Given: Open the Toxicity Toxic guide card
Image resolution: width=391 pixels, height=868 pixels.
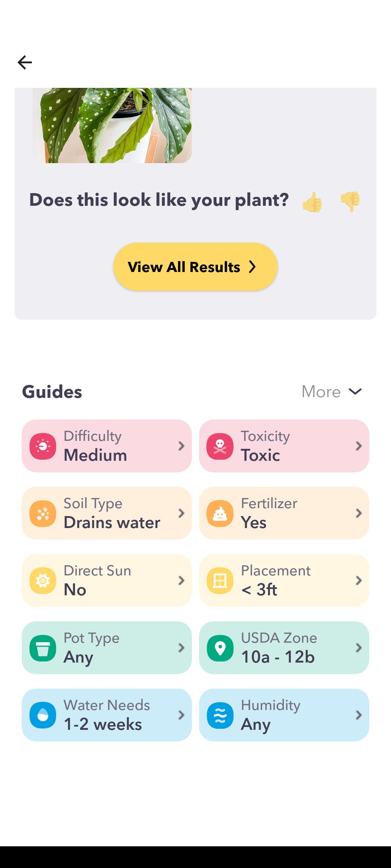Looking at the screenshot, I should tap(284, 446).
